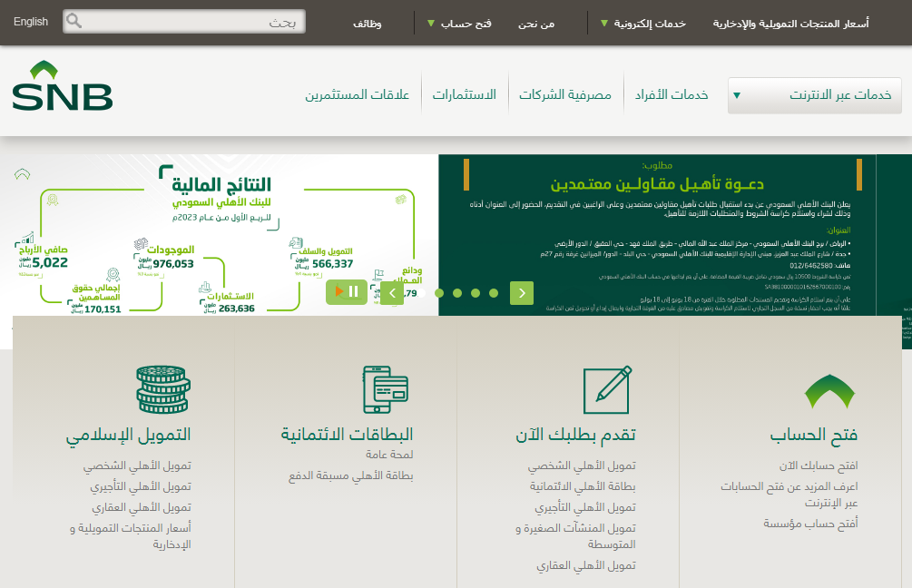Click لمحة عامة link
912x588 pixels.
tap(389, 455)
